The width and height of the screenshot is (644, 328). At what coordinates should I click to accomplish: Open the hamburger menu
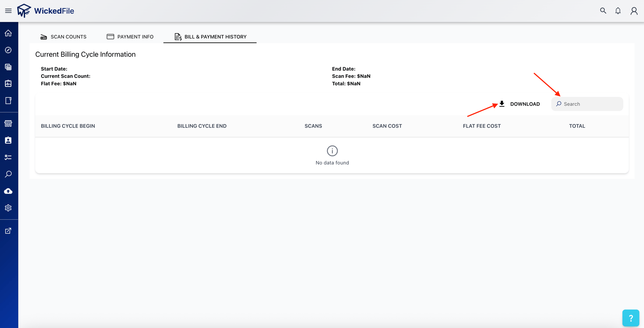(x=8, y=11)
